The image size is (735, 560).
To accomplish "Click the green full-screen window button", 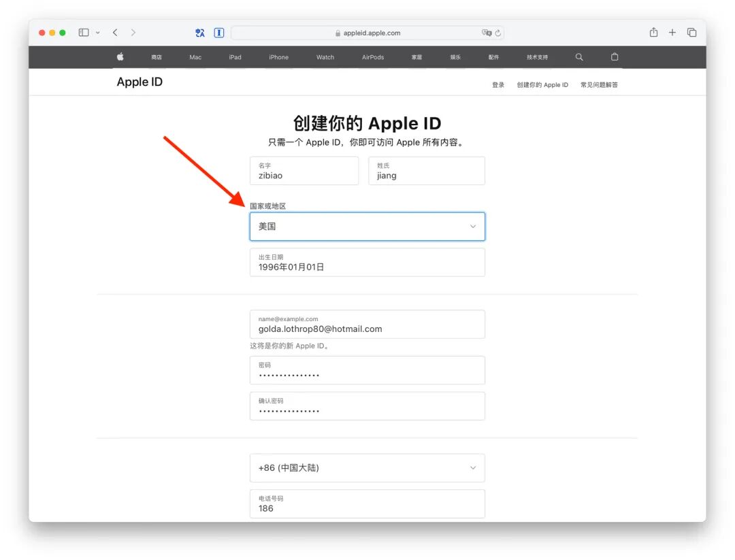I will [63, 33].
